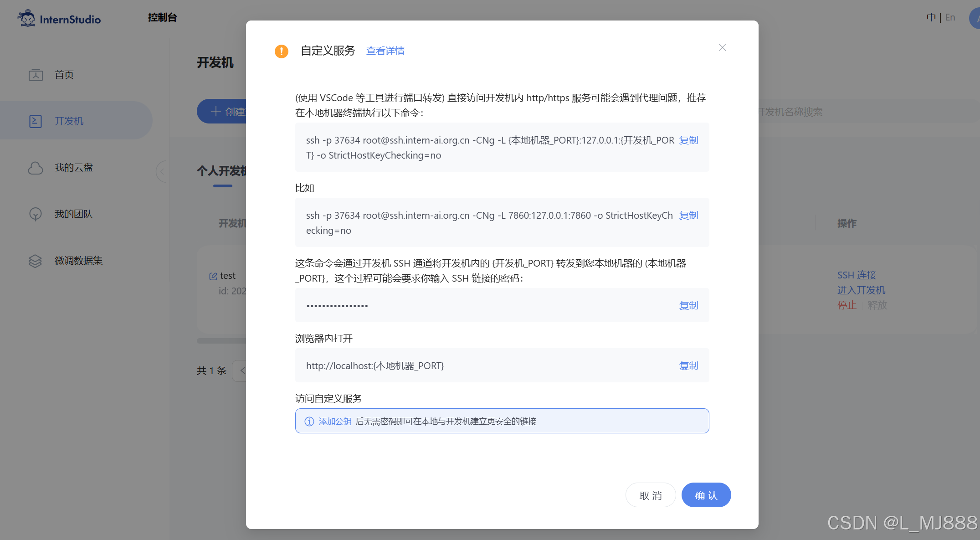Click the 我的云盘 cloud icon

(x=36, y=168)
